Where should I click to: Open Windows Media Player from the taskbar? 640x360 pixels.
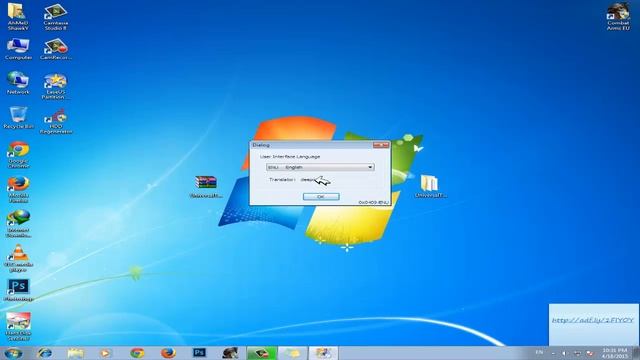(x=106, y=353)
